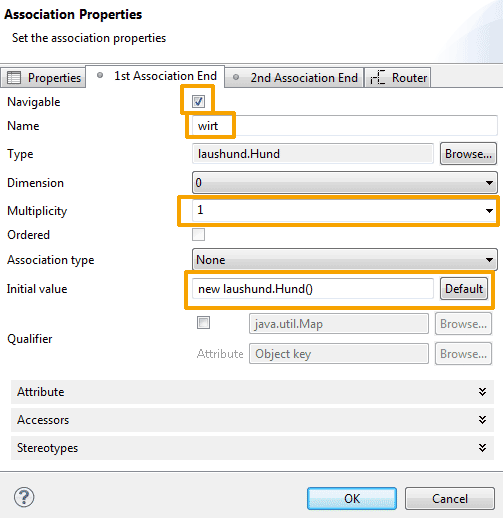Viewport: 503px width, 518px height.
Task: Open the Association type dropdown
Action: 345,259
